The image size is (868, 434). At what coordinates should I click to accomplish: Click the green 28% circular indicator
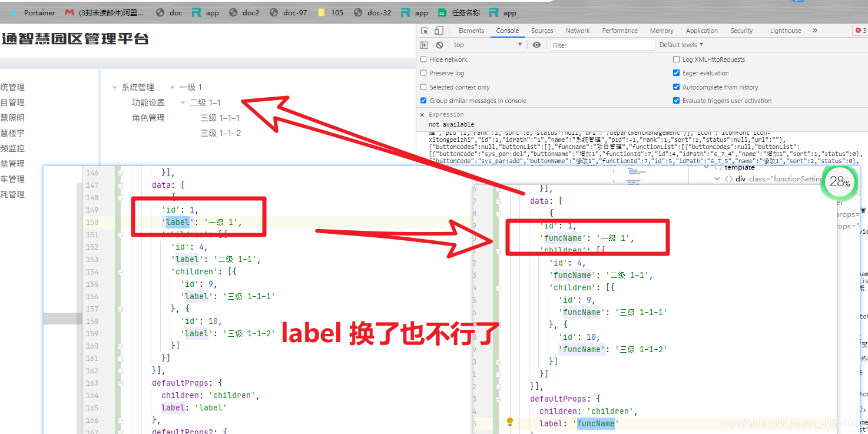[x=839, y=182]
